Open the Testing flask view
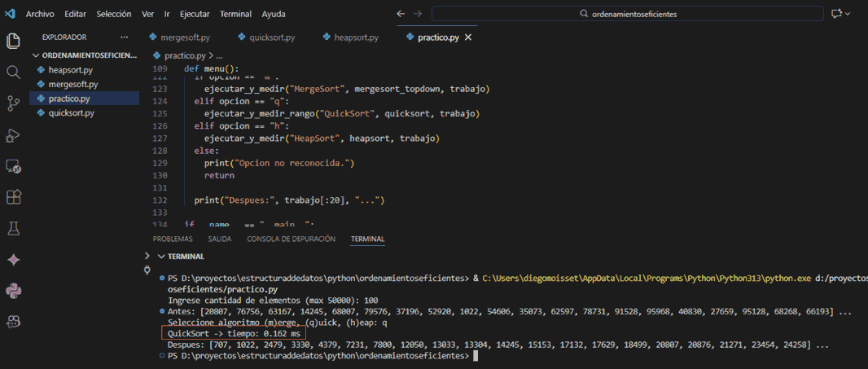The image size is (868, 369). [13, 228]
